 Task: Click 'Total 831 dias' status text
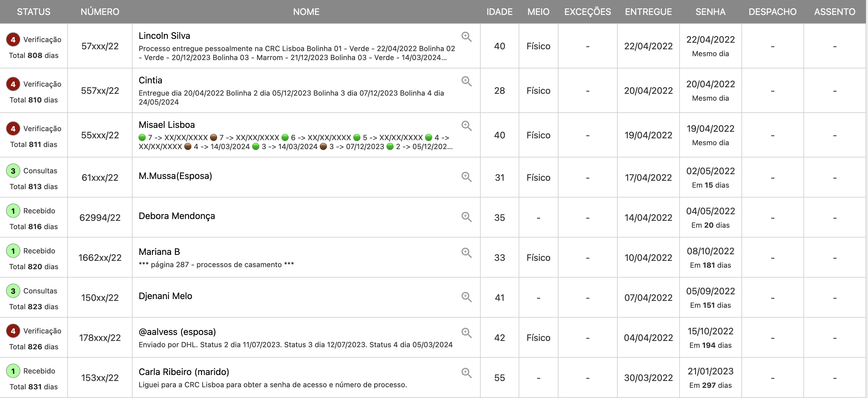tap(34, 387)
